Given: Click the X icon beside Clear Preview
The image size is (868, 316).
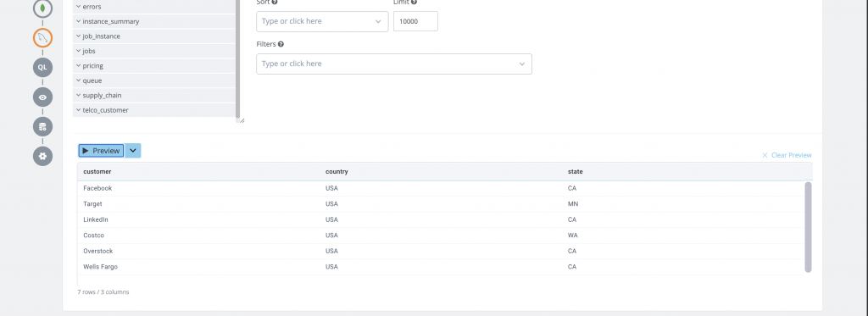Looking at the screenshot, I should tap(765, 155).
